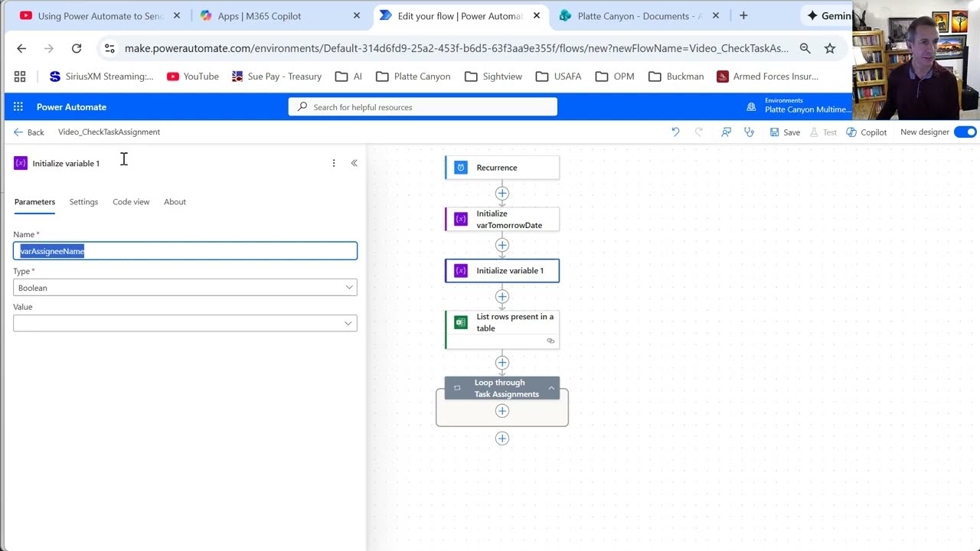980x551 pixels.
Task: Open the Buckman bookmarks folder
Action: click(676, 77)
